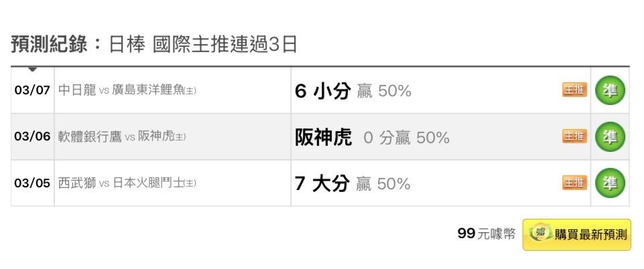The width and height of the screenshot is (644, 269).
Task: Click orange 主推 tag in 03/05 row
Action: [574, 183]
